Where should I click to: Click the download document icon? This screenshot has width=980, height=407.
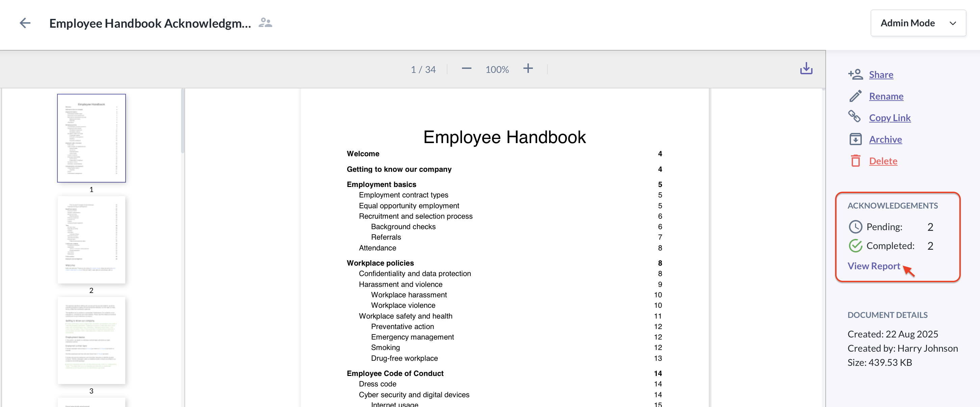tap(806, 69)
